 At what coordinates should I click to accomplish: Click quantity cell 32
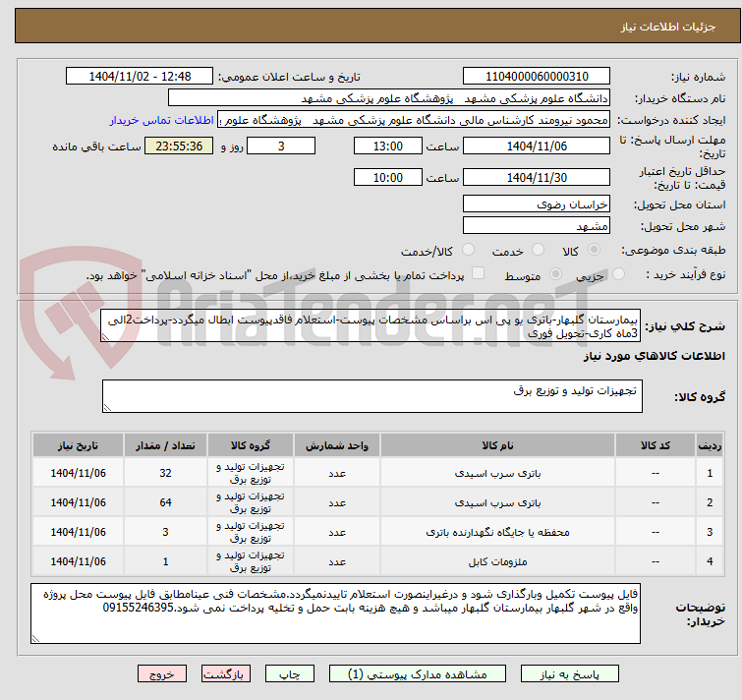[x=165, y=473]
